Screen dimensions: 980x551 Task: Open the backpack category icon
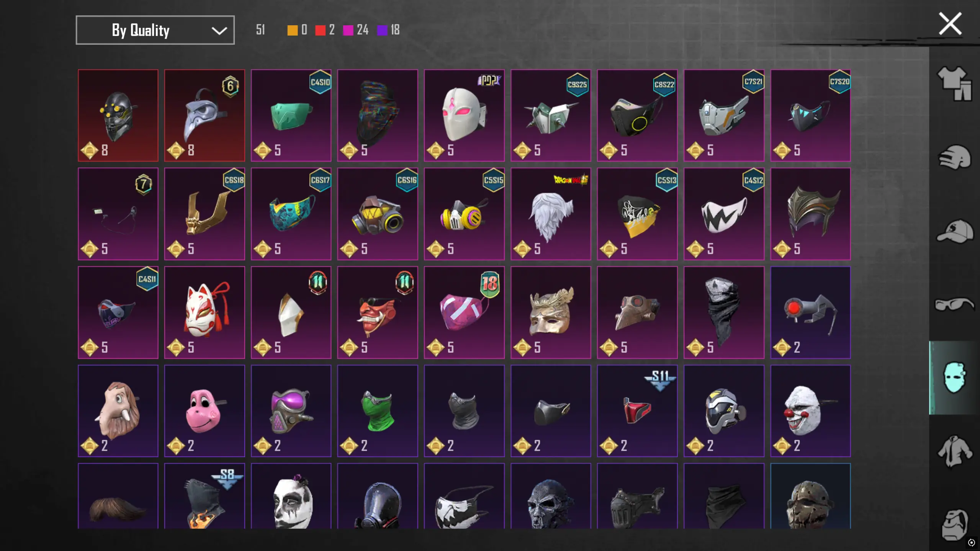pos(954,525)
